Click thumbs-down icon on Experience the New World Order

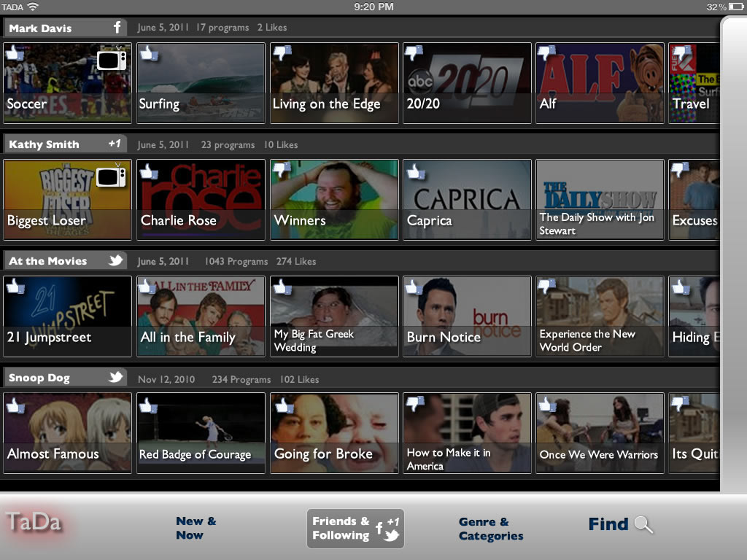click(x=546, y=286)
